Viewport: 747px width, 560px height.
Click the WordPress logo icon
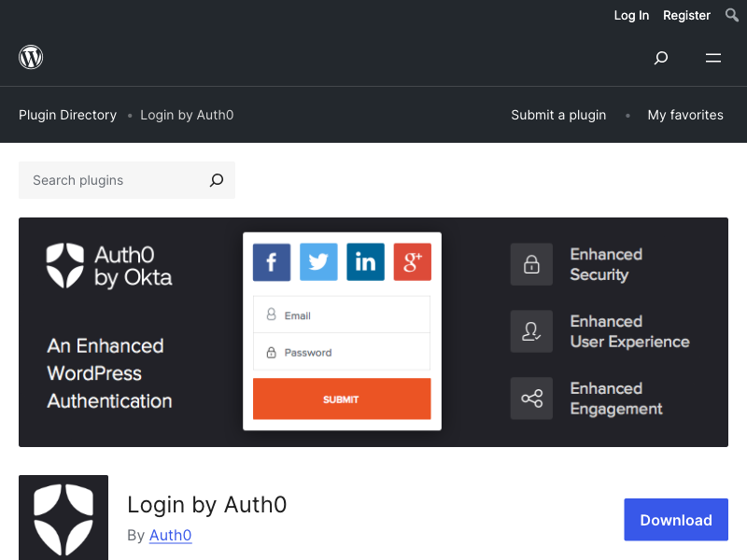pos(31,57)
